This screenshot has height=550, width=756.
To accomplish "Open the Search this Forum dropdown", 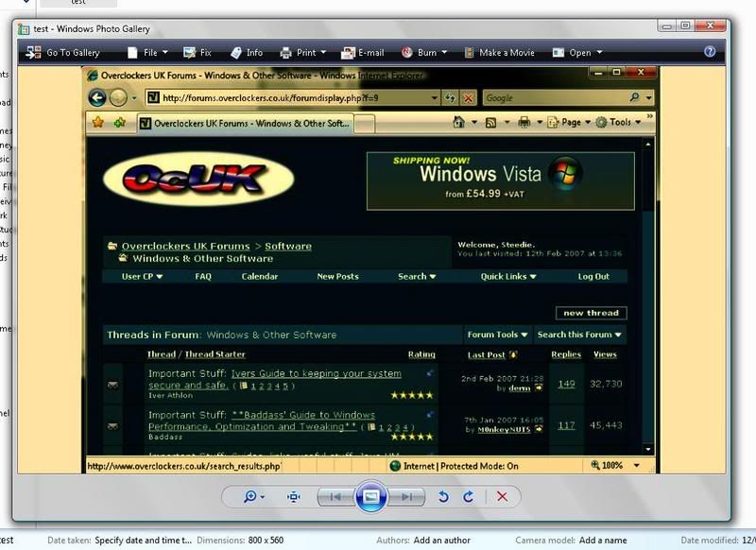I will (579, 335).
